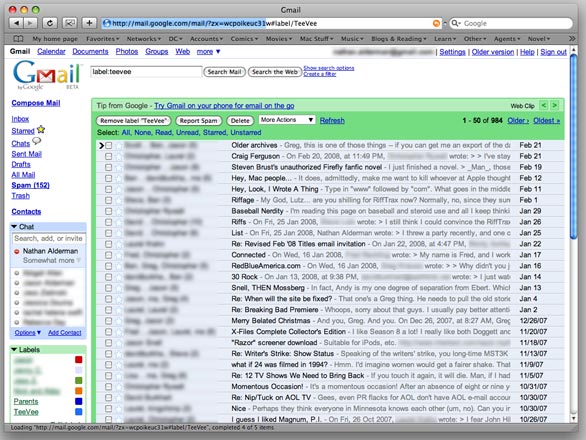Click red label color swatch
Image resolution: width=586 pixels, height=440 pixels.
point(78,360)
